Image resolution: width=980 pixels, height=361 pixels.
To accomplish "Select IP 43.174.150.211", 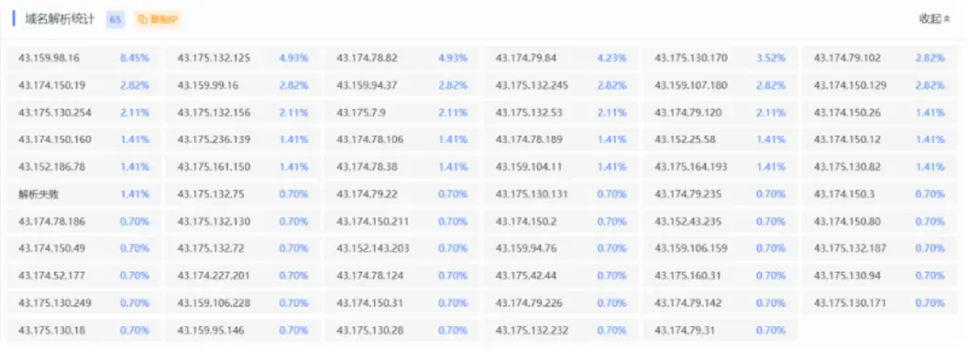I will click(373, 221).
